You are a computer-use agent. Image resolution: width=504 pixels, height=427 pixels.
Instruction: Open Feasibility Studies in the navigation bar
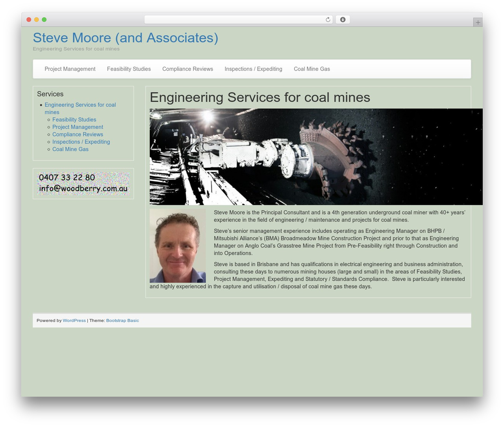(x=129, y=69)
